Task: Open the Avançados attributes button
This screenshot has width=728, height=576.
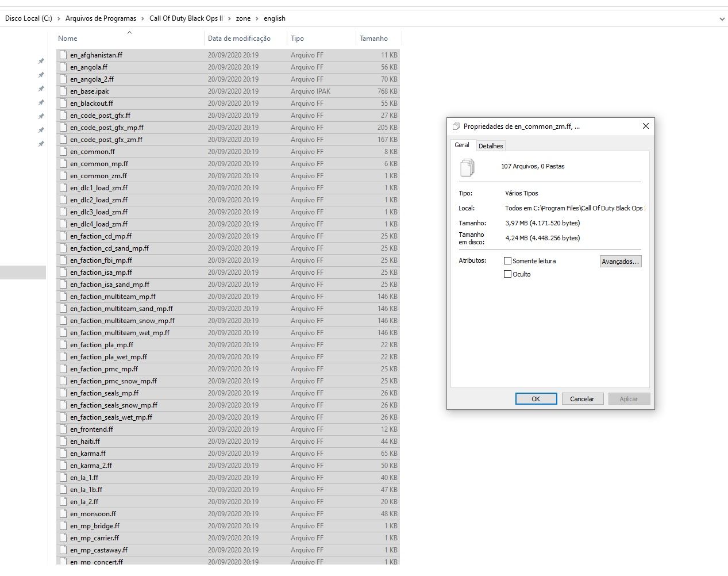Action: [621, 262]
